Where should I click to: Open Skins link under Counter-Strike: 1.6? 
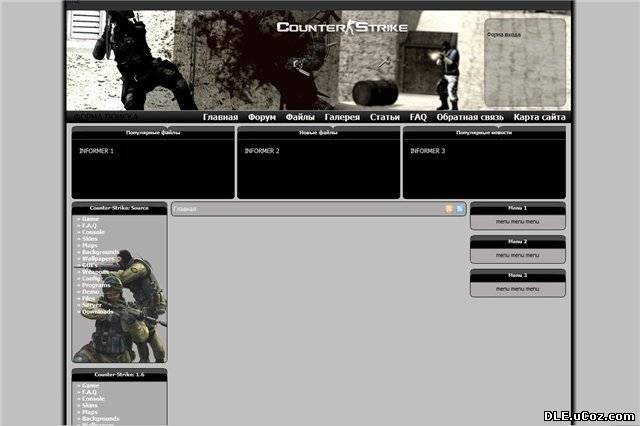click(90, 406)
